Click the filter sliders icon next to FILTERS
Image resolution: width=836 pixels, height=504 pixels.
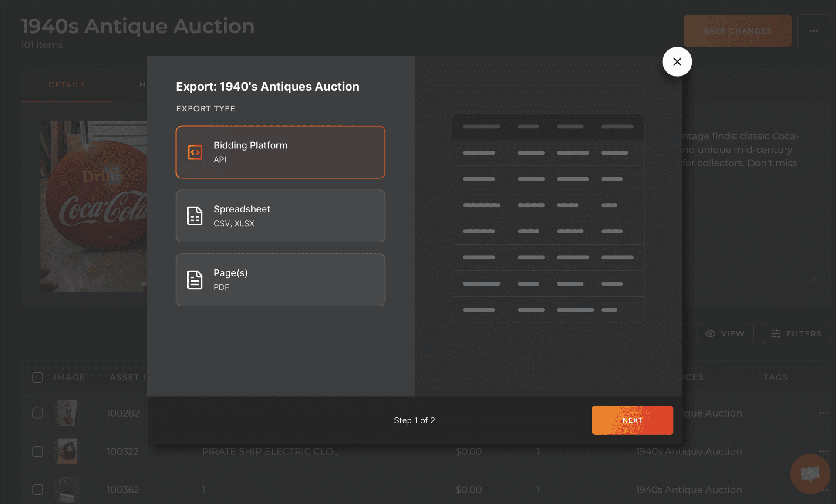(776, 333)
